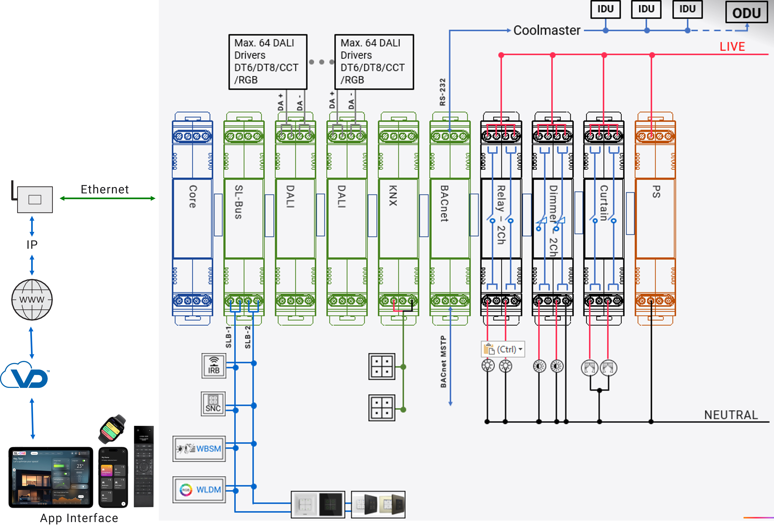Click the Coolmaster label
The height and width of the screenshot is (532, 774).
pyautogui.click(x=547, y=30)
